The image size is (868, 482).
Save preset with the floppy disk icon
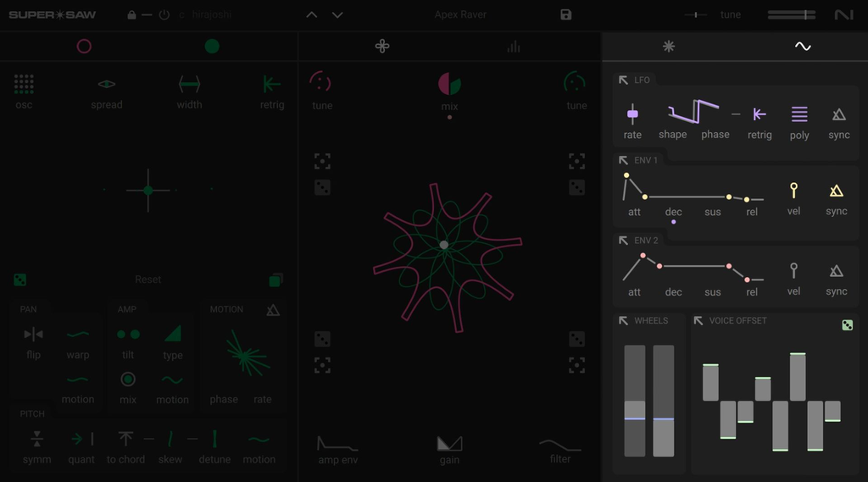coord(565,15)
